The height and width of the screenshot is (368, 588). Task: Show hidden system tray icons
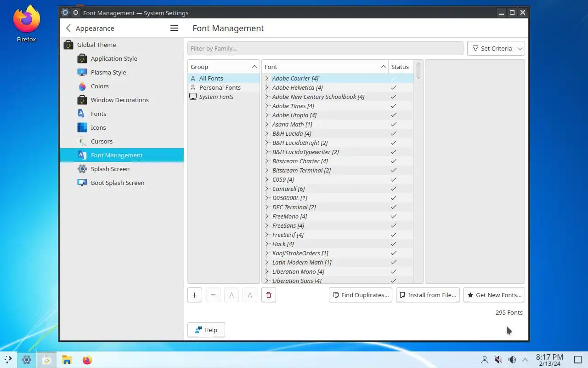[525, 360]
